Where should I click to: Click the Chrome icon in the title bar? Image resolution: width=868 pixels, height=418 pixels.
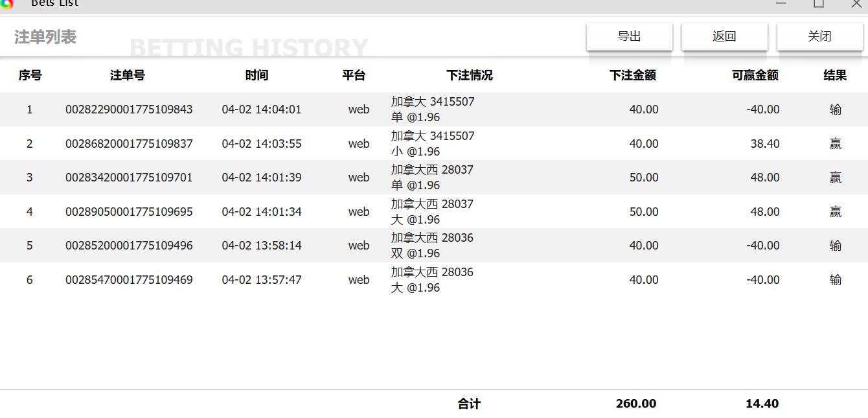(x=9, y=5)
